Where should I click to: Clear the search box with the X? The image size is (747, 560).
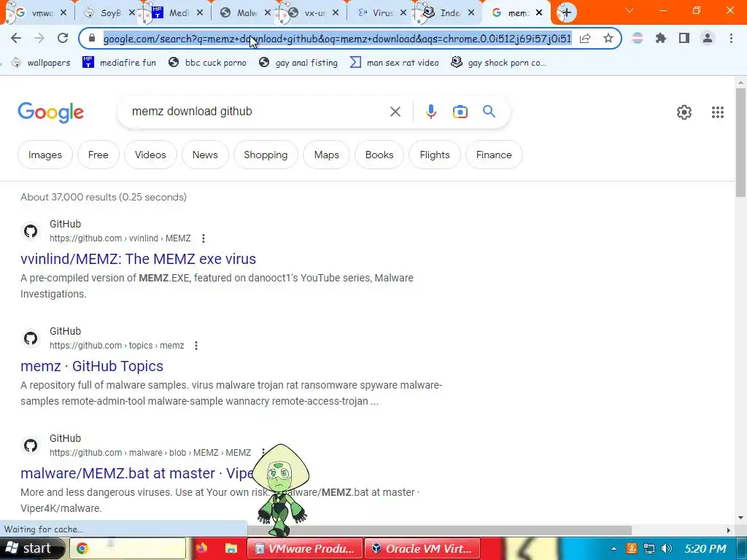pyautogui.click(x=395, y=112)
